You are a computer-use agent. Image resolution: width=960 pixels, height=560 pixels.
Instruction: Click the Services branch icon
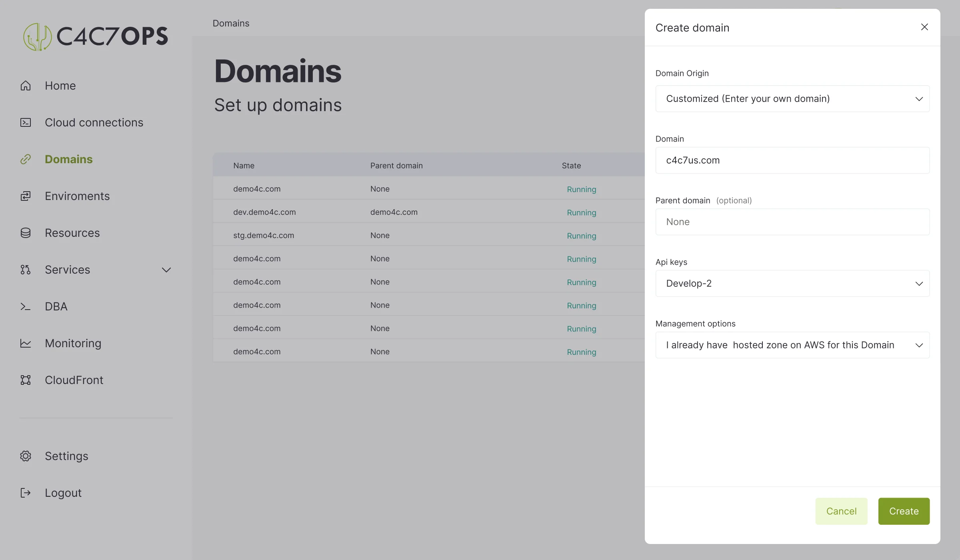coord(26,270)
